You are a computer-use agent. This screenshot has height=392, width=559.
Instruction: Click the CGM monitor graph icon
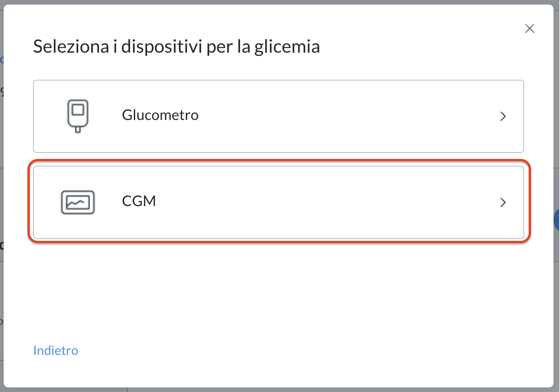[x=77, y=202]
